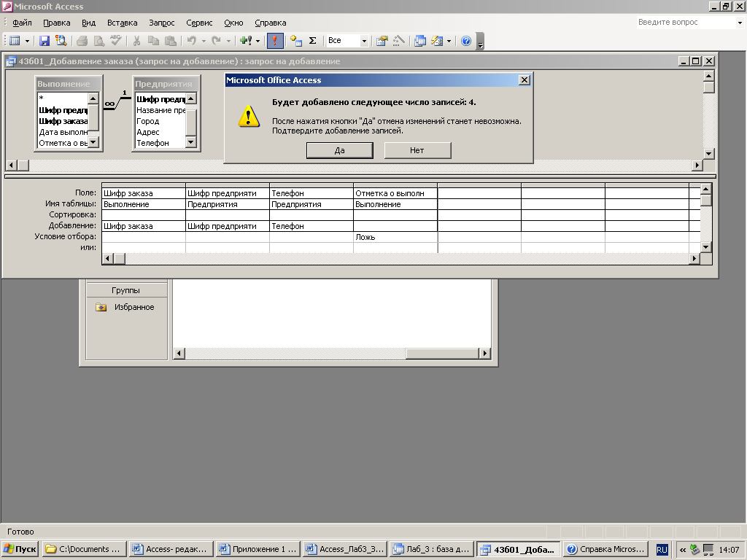Image resolution: width=747 pixels, height=560 pixels.
Task: Expand the toolbar options chevron
Action: tap(480, 42)
